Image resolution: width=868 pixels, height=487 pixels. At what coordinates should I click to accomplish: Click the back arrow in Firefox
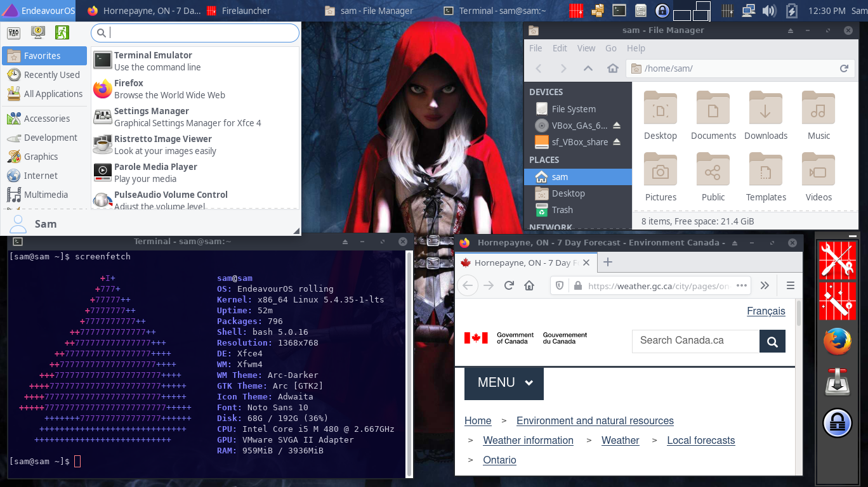point(468,285)
